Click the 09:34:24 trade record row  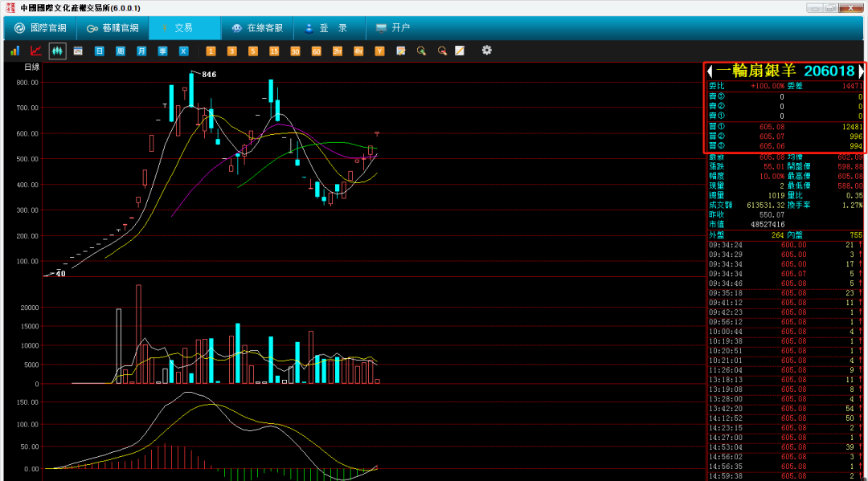[785, 245]
